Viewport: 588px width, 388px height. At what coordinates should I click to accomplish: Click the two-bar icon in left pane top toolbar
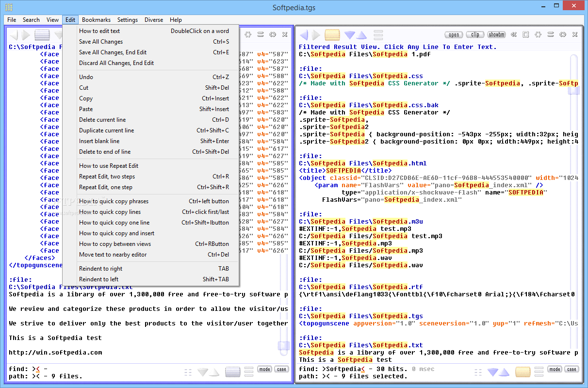coord(261,34)
